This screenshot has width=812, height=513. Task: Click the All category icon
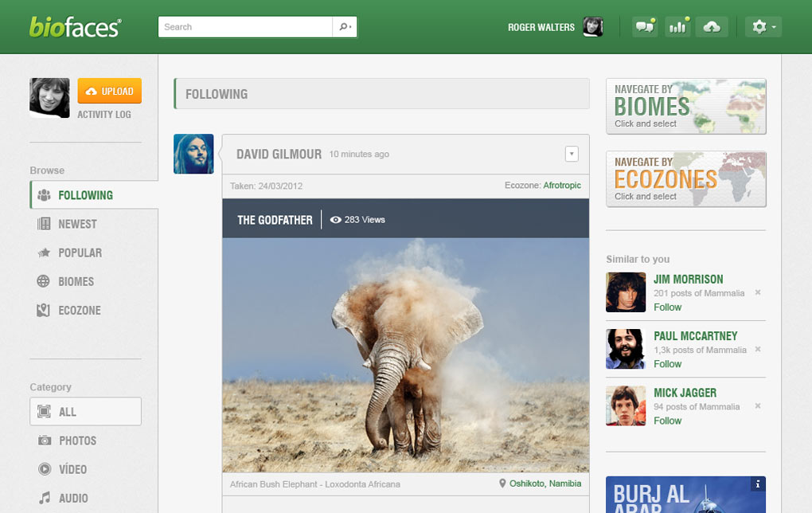point(45,412)
